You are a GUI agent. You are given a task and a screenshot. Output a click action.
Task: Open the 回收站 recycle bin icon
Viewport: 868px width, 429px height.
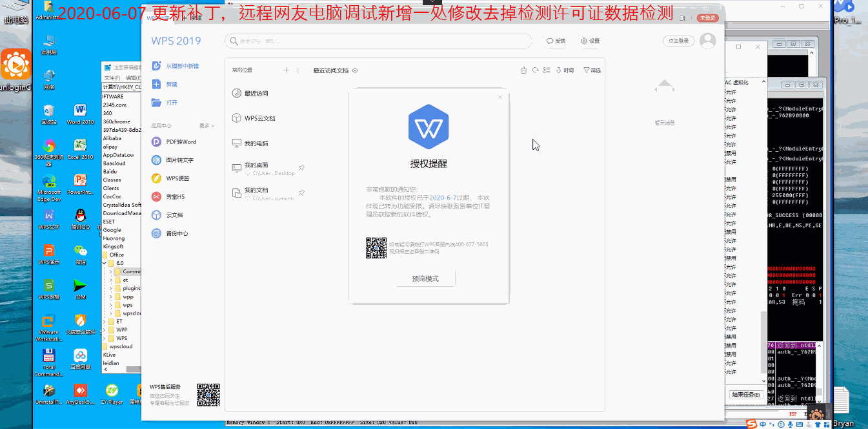coord(48,114)
